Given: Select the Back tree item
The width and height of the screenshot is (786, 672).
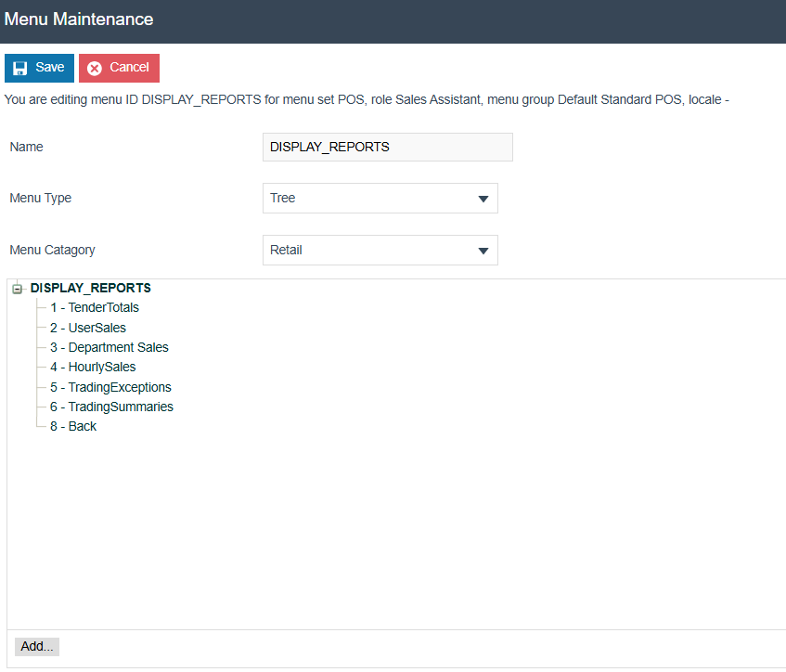Looking at the screenshot, I should (73, 426).
